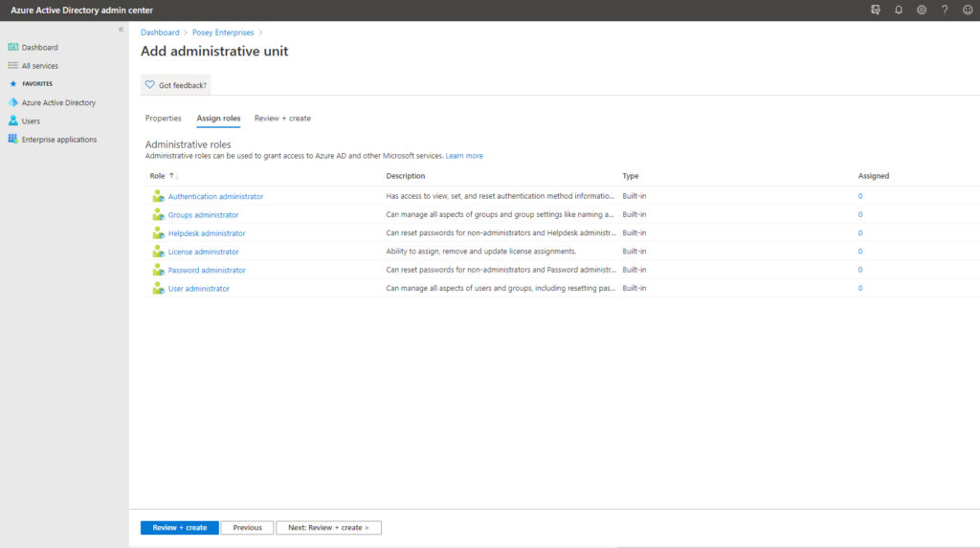Click the Type column header
980x548 pixels.
pos(631,176)
